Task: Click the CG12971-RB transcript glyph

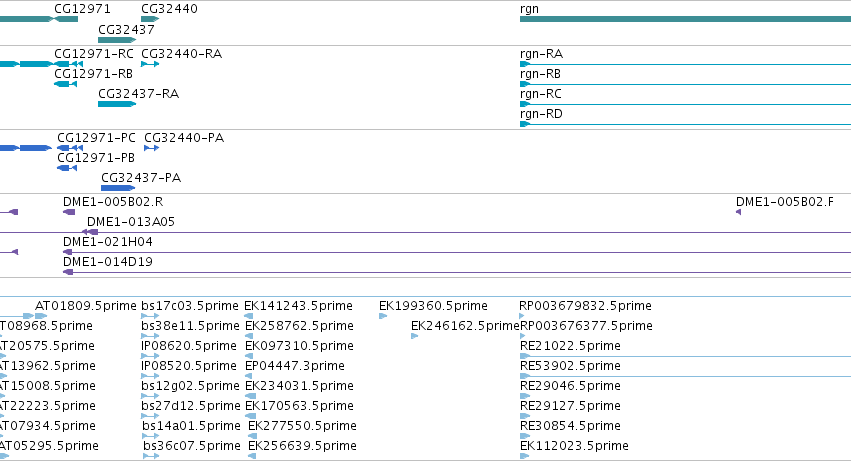Action: pos(66,84)
